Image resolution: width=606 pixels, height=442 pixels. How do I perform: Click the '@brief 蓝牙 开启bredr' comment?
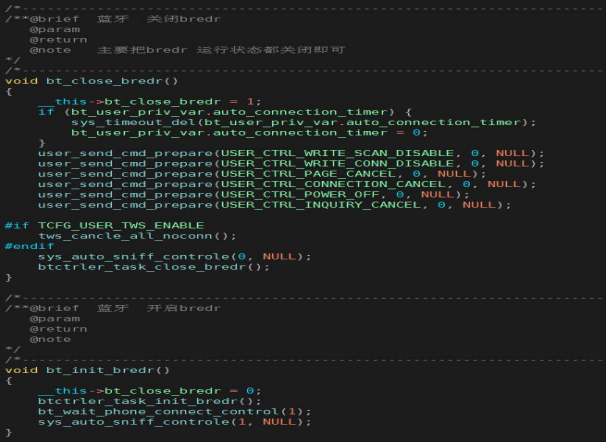pyautogui.click(x=113, y=308)
